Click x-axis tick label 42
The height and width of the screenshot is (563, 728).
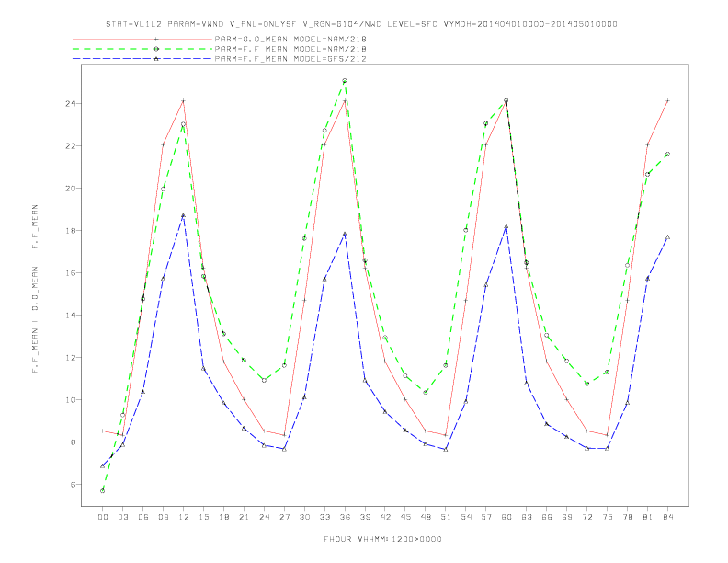click(x=385, y=517)
